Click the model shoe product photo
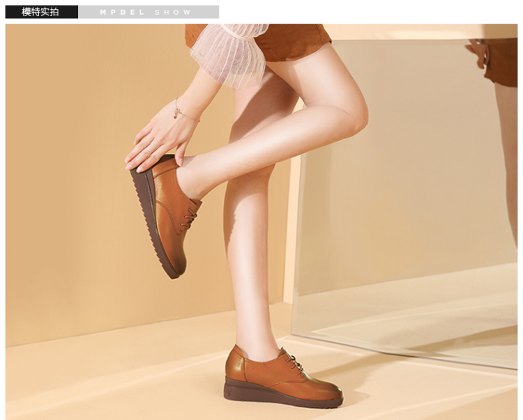Screen dimensions: 523x420 [x=261, y=221]
